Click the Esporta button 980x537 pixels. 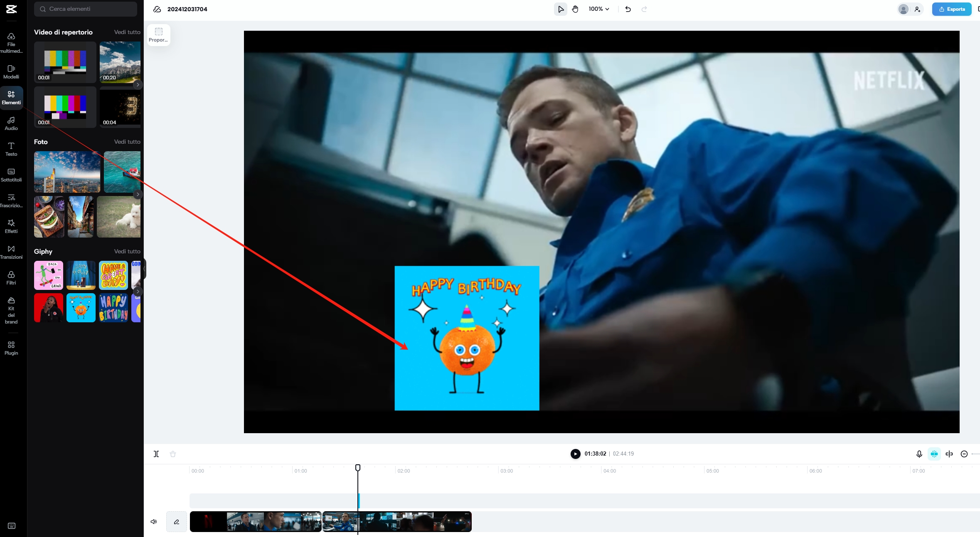tap(952, 9)
